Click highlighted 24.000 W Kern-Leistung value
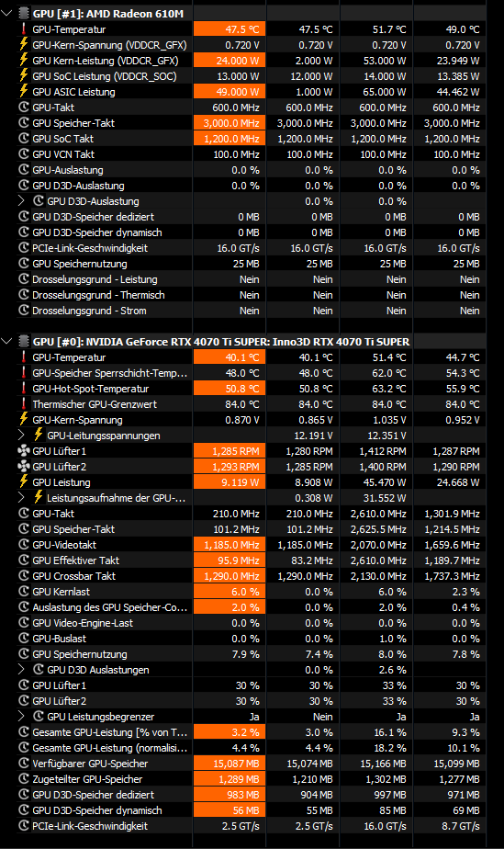 tap(230, 61)
